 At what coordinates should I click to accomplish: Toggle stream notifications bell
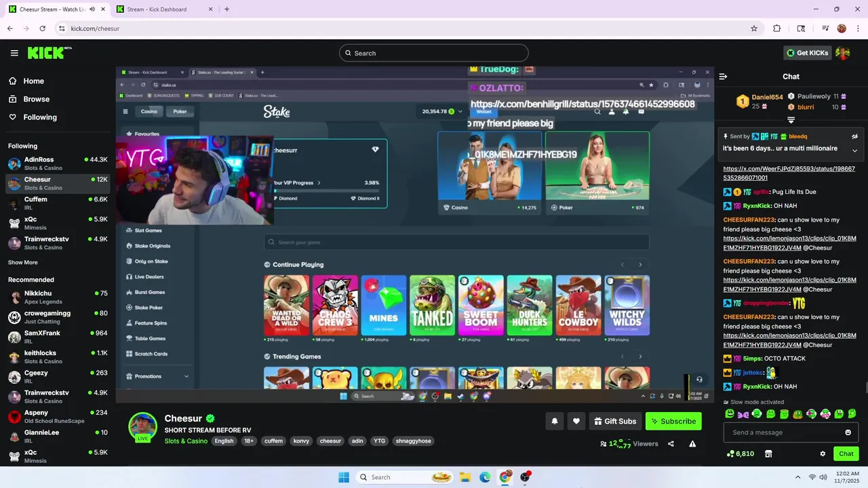(x=555, y=421)
